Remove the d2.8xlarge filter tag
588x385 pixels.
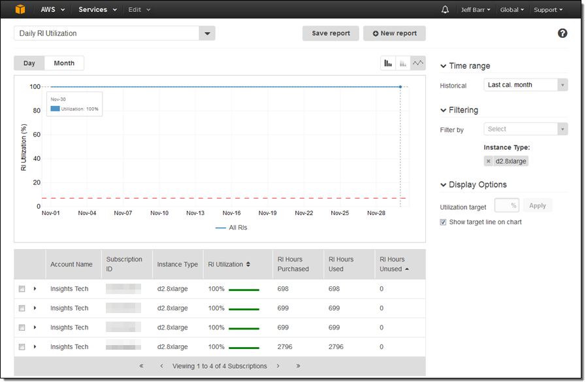[x=489, y=161]
